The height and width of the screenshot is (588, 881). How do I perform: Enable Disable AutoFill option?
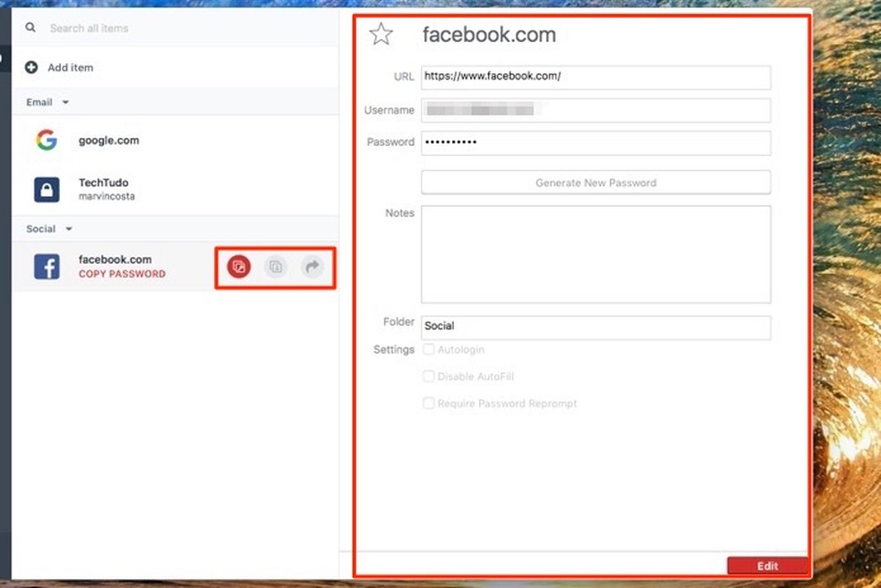428,376
